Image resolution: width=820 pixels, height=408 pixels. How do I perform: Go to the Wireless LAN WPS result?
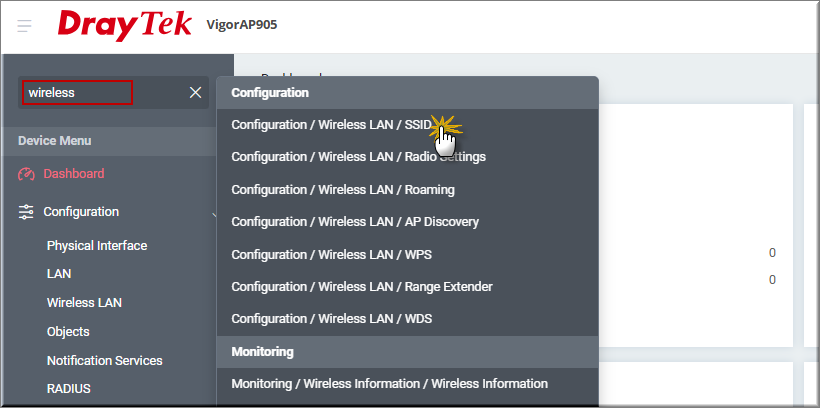pos(331,254)
